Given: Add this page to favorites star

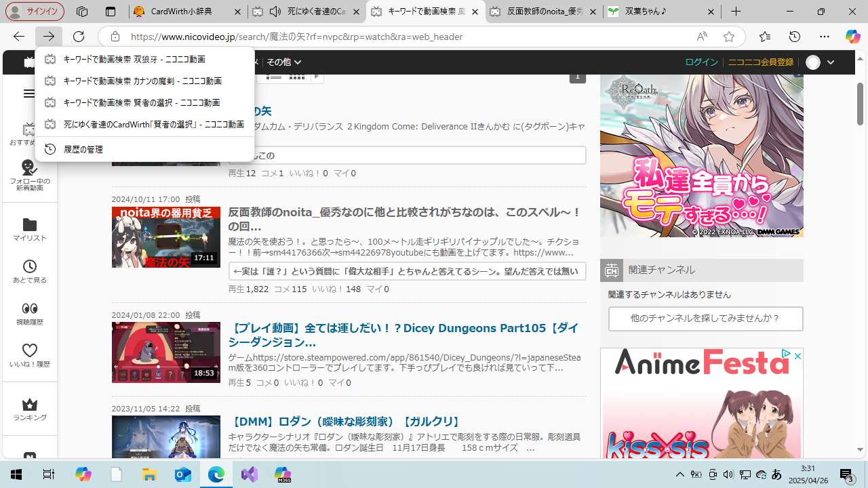Looking at the screenshot, I should [x=728, y=37].
